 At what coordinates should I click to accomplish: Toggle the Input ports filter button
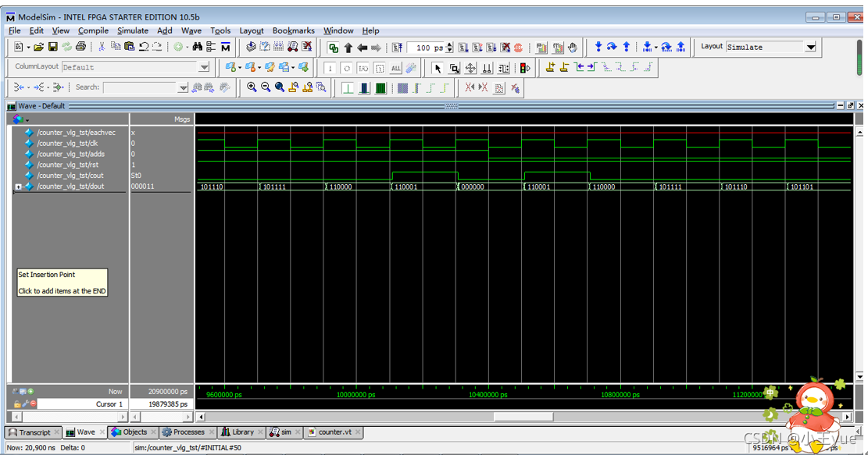pyautogui.click(x=330, y=68)
